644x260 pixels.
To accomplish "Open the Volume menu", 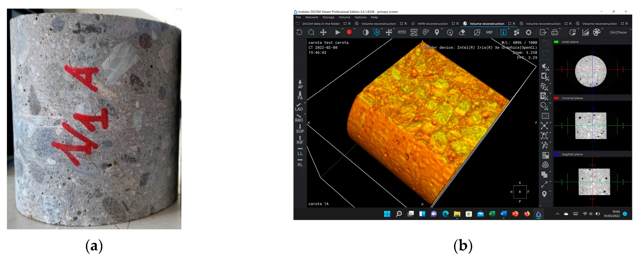I will (x=345, y=17).
